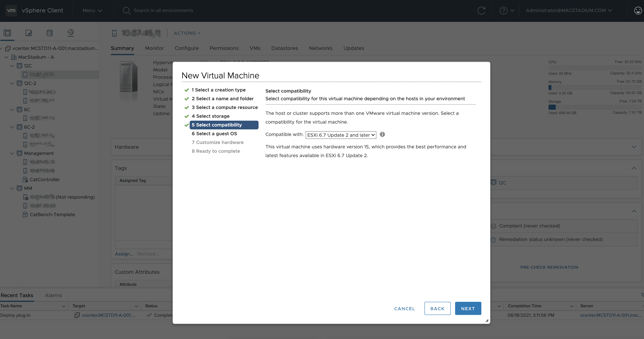
Task: Click PRE-CHECK REMEDIATION link
Action: click(549, 267)
